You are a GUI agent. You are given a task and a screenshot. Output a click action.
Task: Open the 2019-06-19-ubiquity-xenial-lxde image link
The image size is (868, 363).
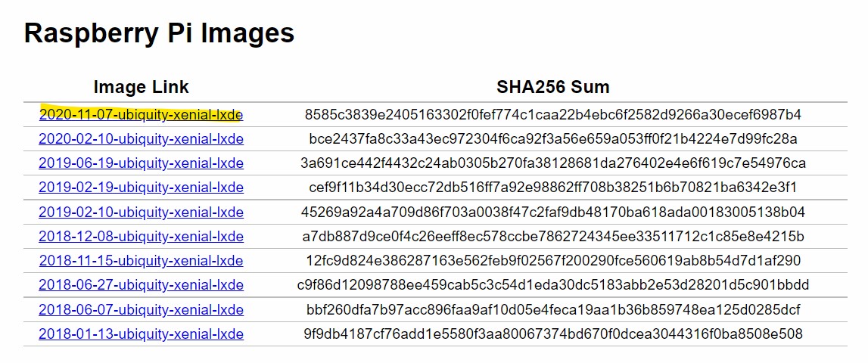(142, 163)
